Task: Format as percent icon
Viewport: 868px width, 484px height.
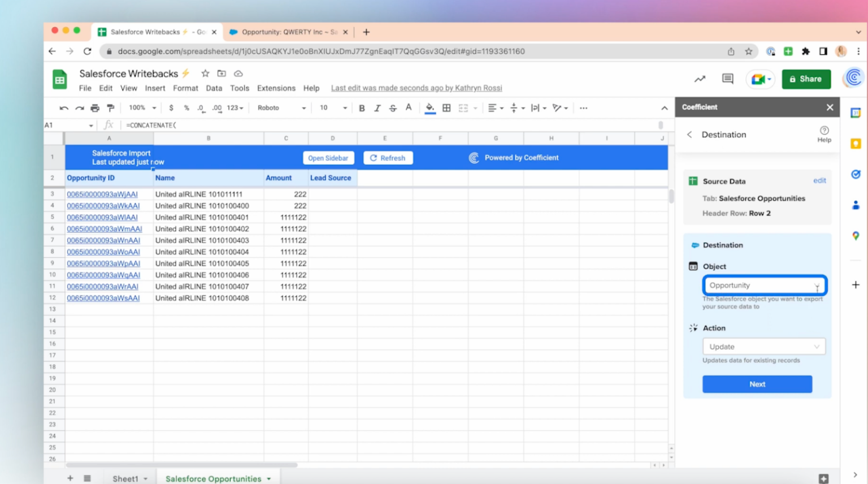Action: 186,108
